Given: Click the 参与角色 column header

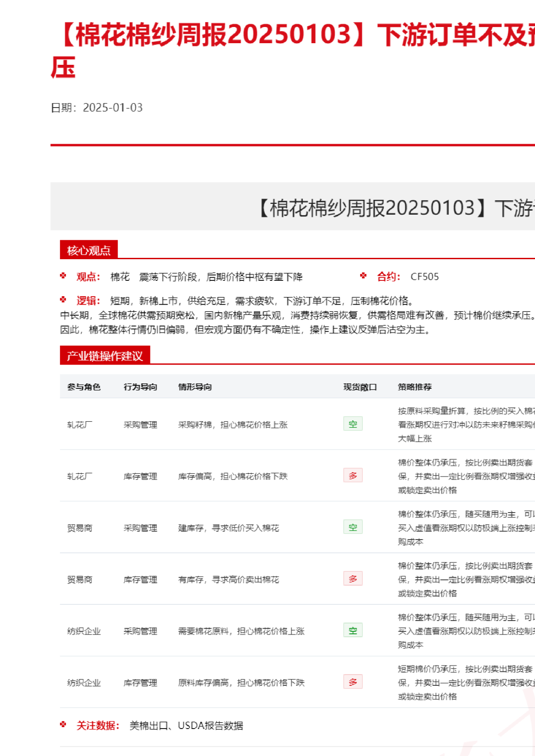Looking at the screenshot, I should click(x=84, y=387).
